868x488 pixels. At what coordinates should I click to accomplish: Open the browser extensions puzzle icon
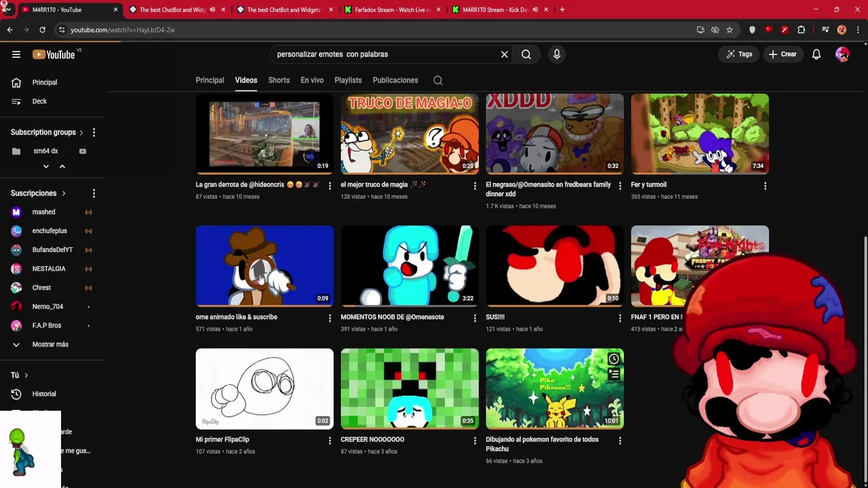[802, 30]
